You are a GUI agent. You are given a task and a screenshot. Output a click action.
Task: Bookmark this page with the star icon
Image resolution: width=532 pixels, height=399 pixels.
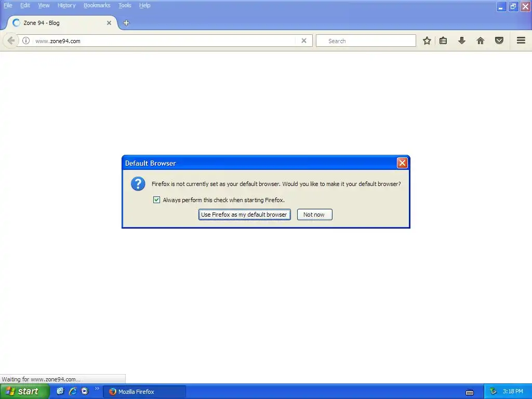(x=427, y=41)
